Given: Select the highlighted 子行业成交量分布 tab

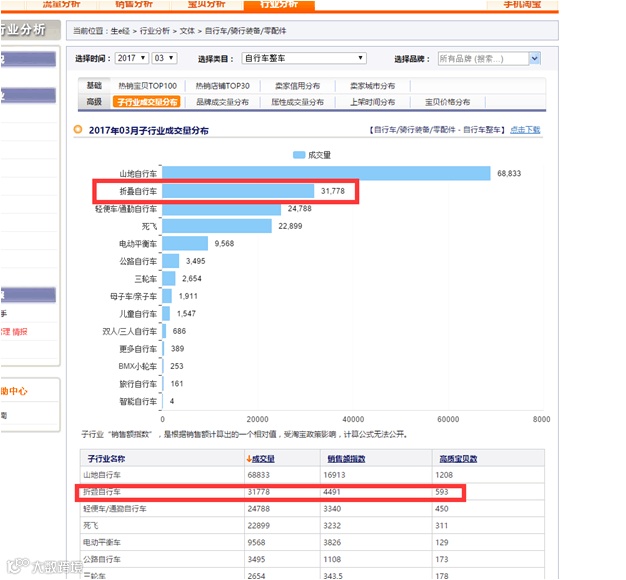Looking at the screenshot, I should point(147,102).
